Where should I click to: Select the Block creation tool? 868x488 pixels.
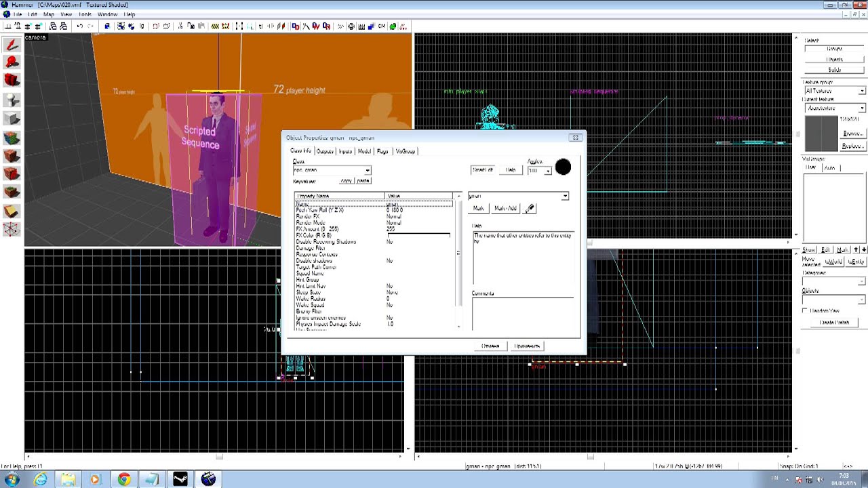click(x=12, y=119)
